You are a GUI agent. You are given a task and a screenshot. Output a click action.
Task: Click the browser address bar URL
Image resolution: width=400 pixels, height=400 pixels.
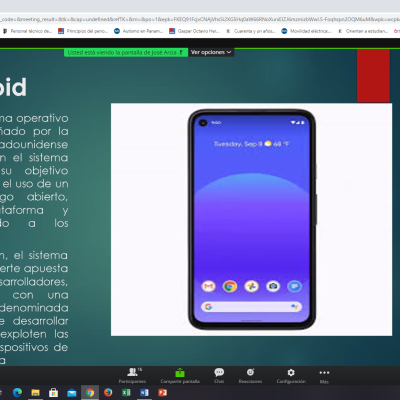pos(200,19)
